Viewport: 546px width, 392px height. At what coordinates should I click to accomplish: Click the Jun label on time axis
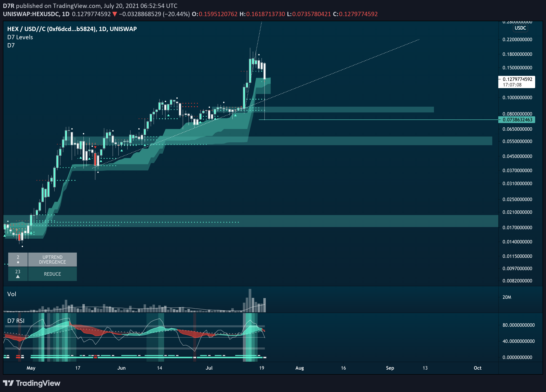121,368
